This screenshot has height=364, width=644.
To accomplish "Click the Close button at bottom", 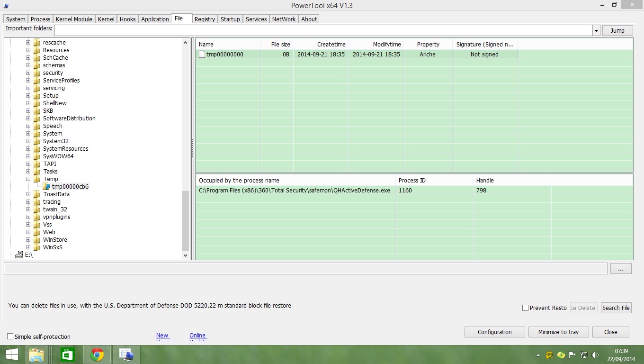I will point(611,332).
